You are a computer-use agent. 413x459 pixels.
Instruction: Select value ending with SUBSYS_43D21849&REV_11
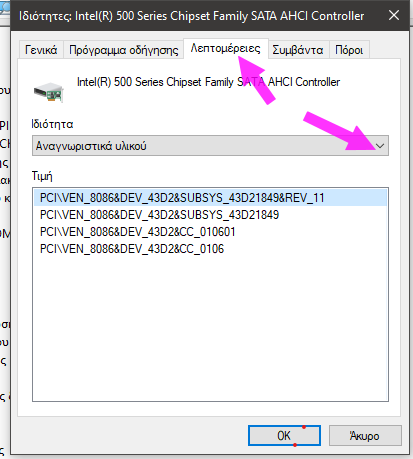[210, 198]
